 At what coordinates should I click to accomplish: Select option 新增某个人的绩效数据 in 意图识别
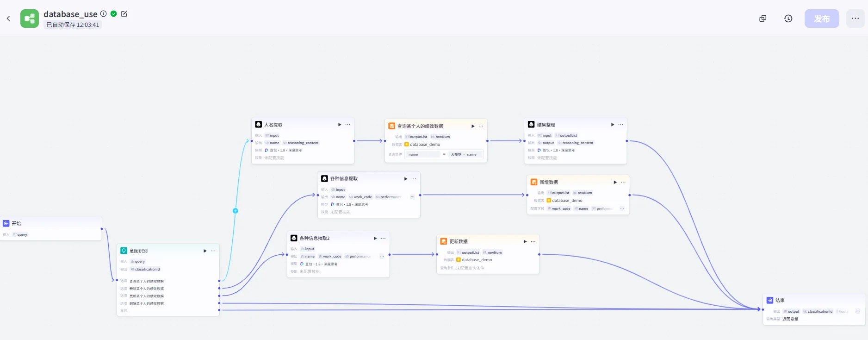147,289
